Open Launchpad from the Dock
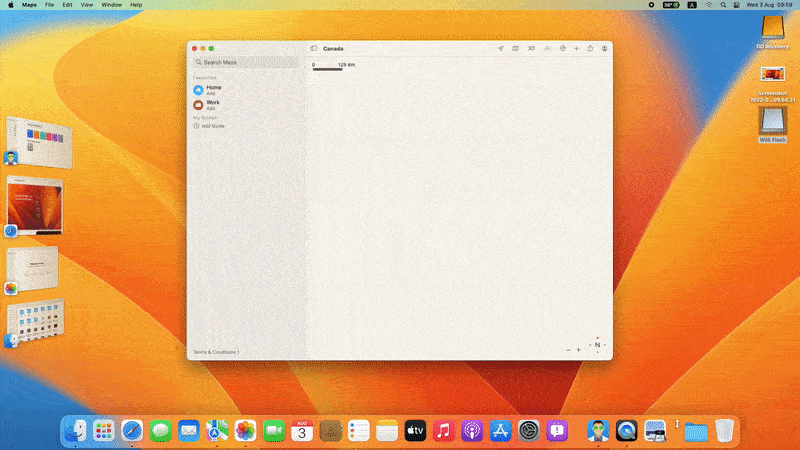The width and height of the screenshot is (800, 450). pos(104,431)
